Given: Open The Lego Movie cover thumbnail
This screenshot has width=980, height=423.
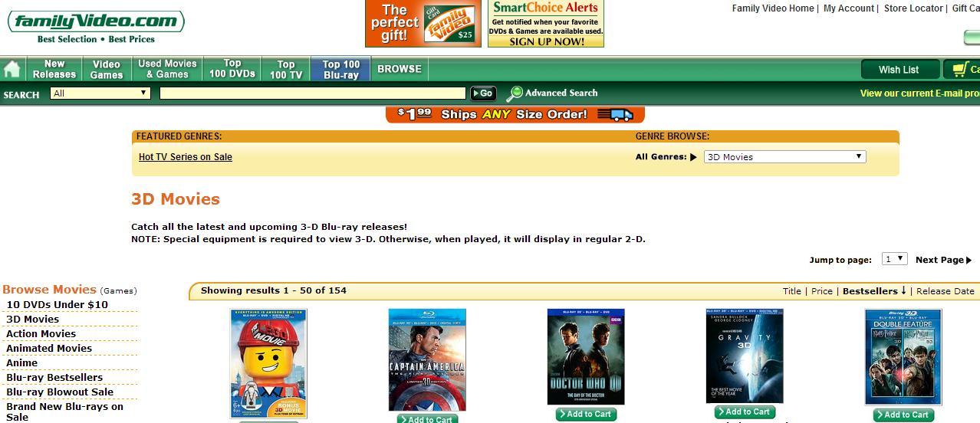Looking at the screenshot, I should pos(268,363).
